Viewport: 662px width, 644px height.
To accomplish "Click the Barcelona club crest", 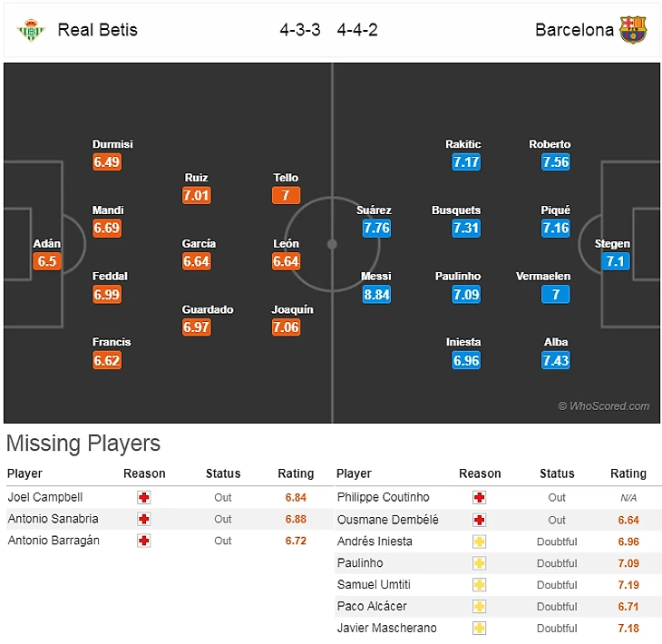I will [x=633, y=30].
